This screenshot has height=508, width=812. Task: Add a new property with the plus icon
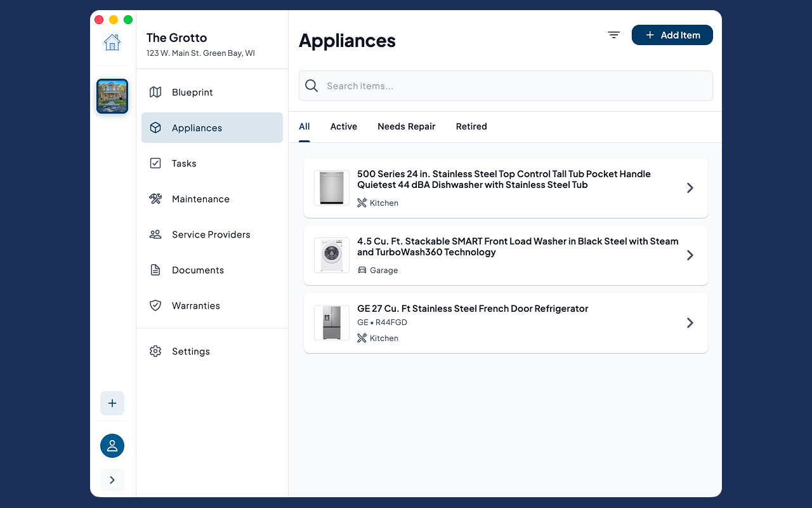[x=112, y=403]
